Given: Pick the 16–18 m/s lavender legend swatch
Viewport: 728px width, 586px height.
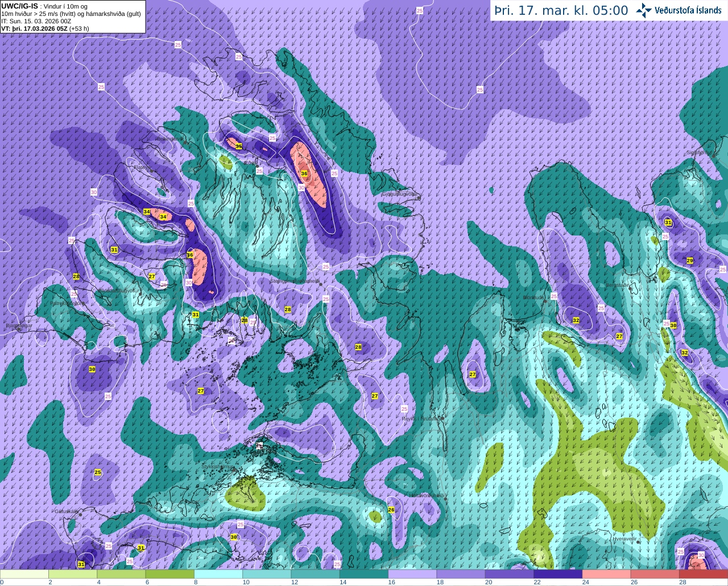Looking at the screenshot, I should tap(412, 574).
